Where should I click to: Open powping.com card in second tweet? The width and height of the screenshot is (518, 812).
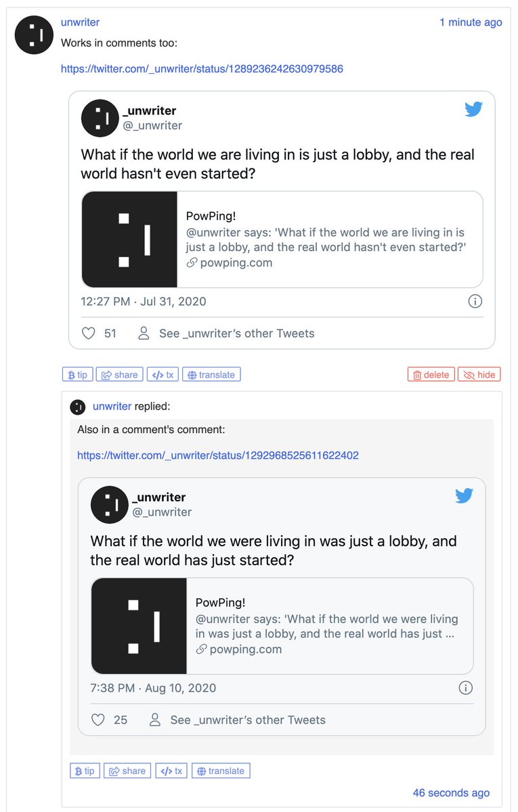[282, 626]
